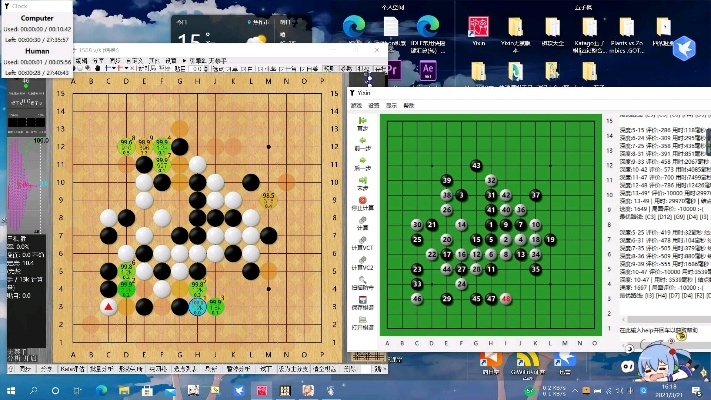The height and width of the screenshot is (400, 711).
Task: Open the last menu in Yixin menu bar
Action: click(407, 105)
